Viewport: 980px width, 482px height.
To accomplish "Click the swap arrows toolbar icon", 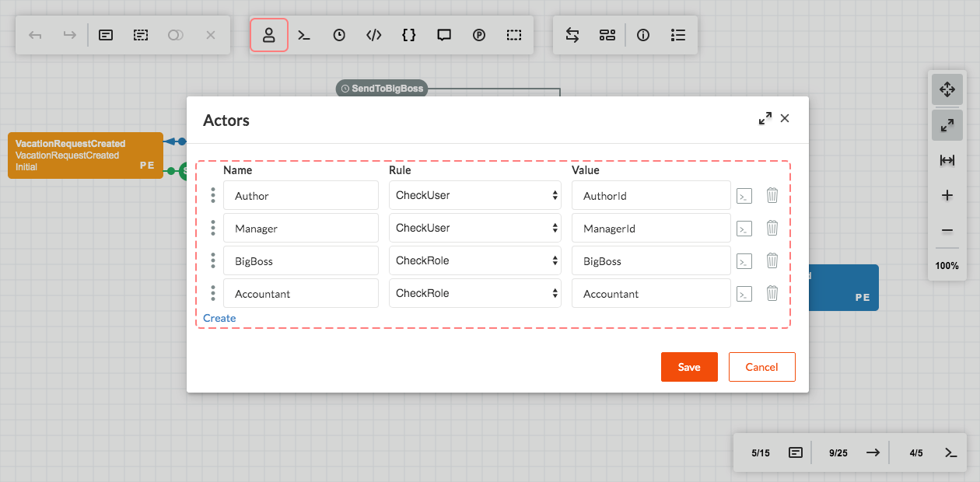I will pos(572,35).
